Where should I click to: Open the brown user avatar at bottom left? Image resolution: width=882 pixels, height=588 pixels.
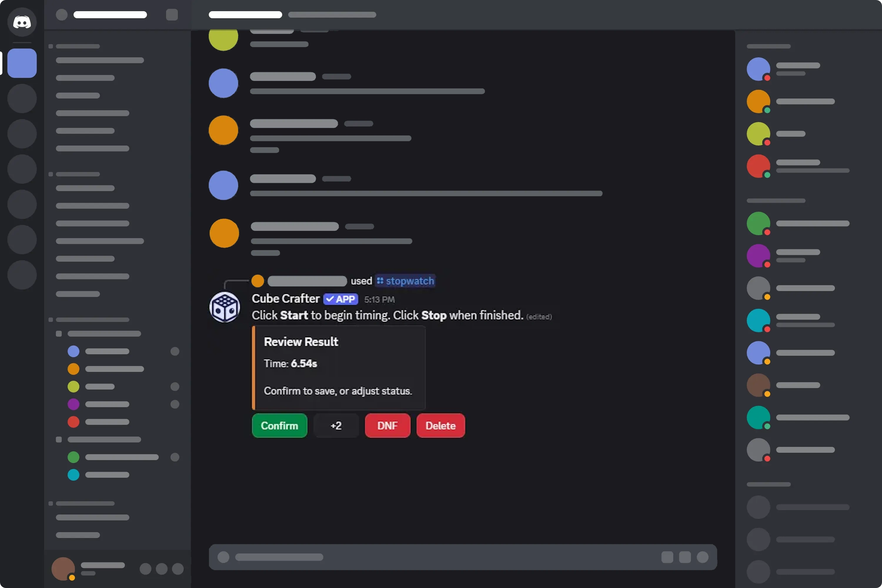[63, 569]
